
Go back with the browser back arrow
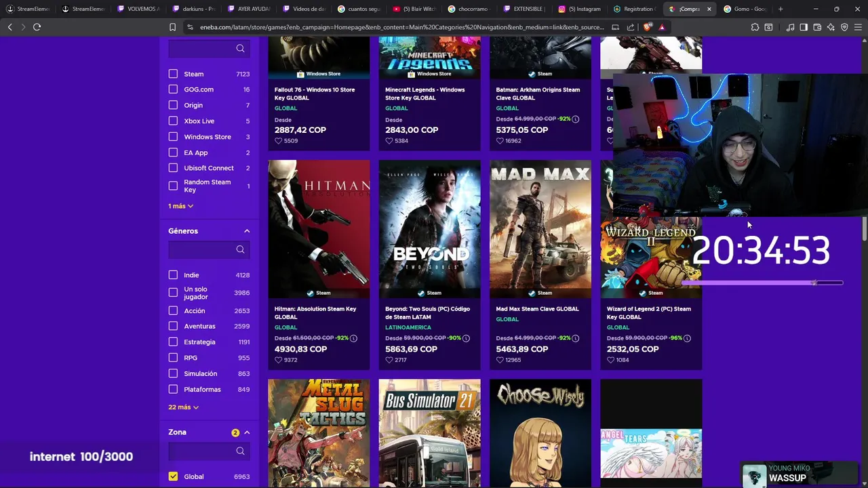(9, 27)
